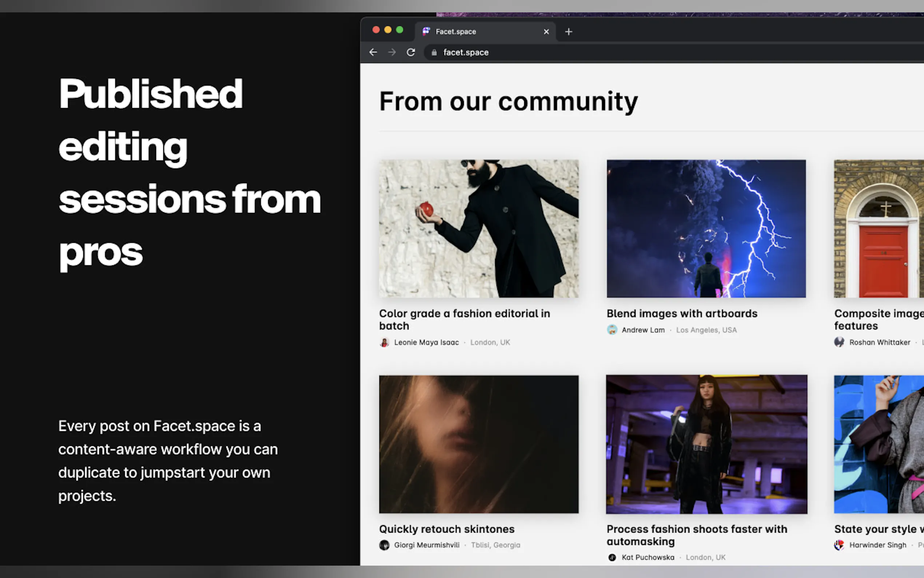
Task: Open the lightning storm artboards thumbnail
Action: pos(706,229)
